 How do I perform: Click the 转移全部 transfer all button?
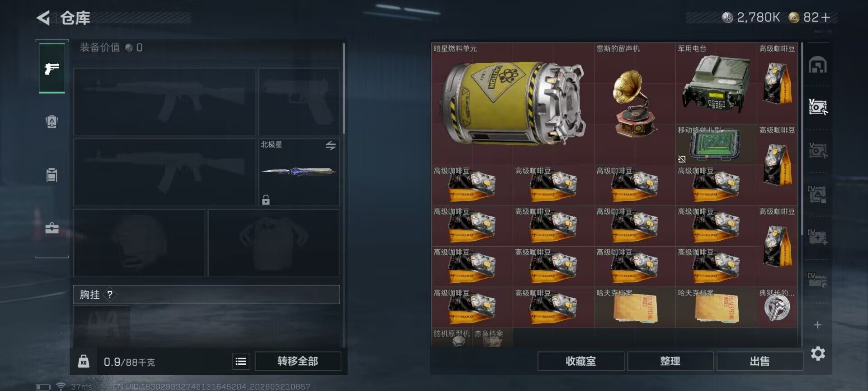pyautogui.click(x=298, y=361)
